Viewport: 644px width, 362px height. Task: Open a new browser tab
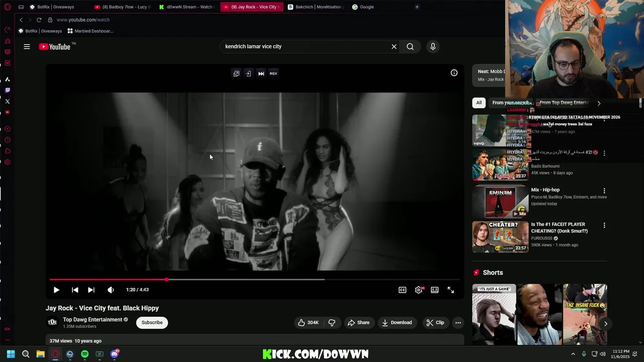(417, 7)
